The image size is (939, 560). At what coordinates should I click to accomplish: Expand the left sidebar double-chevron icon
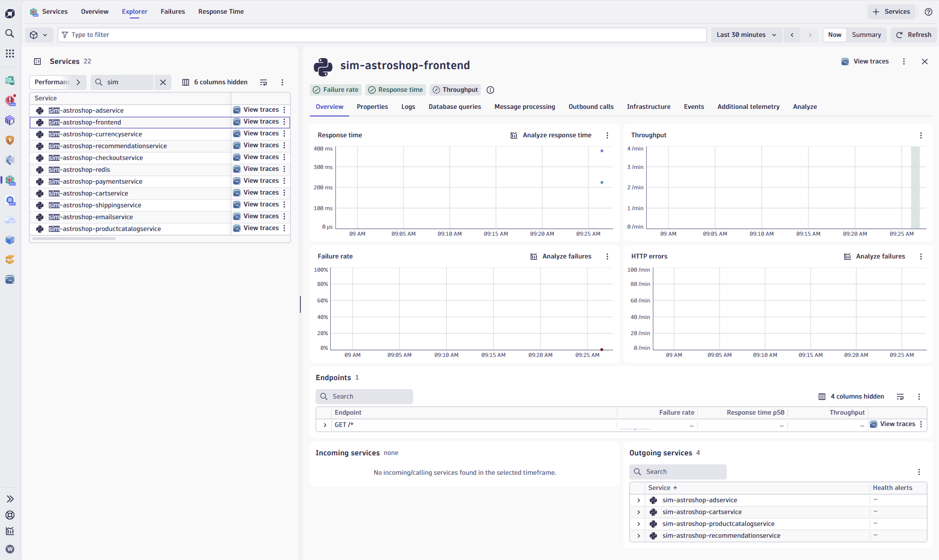click(9, 499)
